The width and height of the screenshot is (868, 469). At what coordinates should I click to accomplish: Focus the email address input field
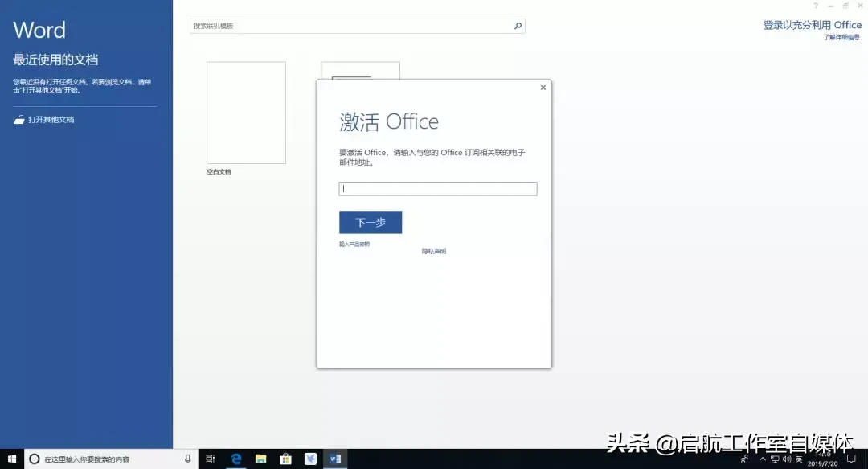437,188
